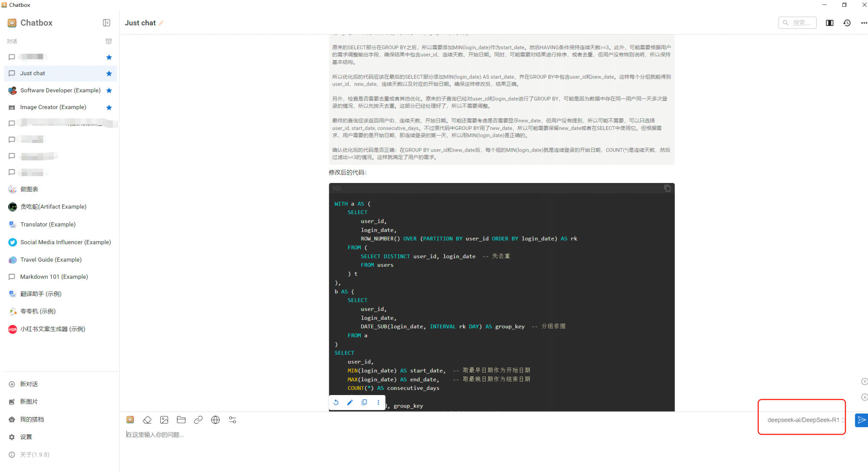Viewport: 868px width, 472px height.
Task: Unstar the Just chat conversation
Action: tap(109, 74)
